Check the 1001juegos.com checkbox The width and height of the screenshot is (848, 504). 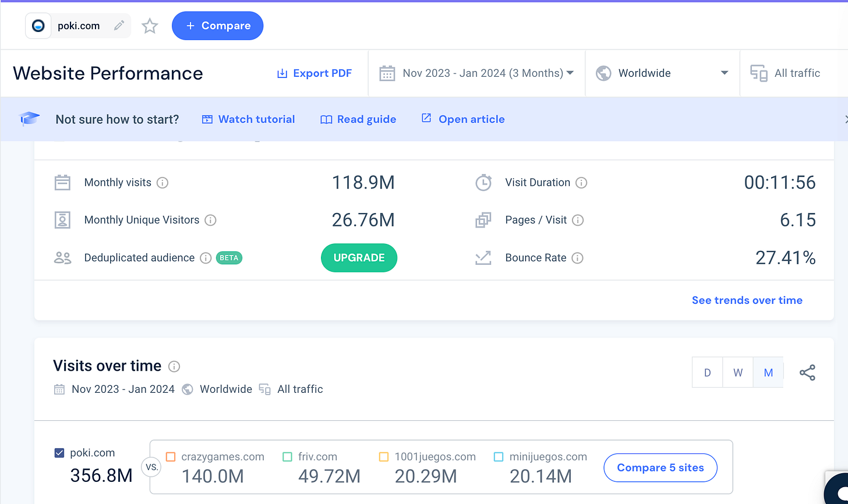[384, 457]
